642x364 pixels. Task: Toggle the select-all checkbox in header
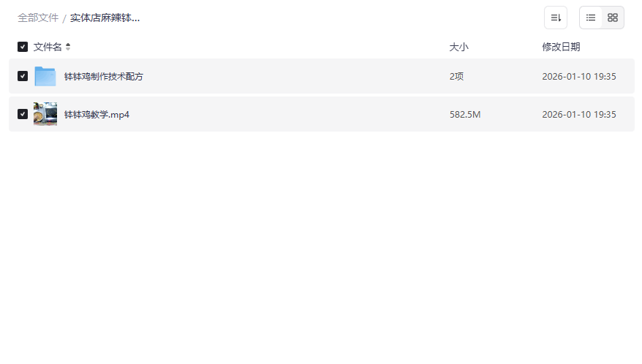coord(23,47)
